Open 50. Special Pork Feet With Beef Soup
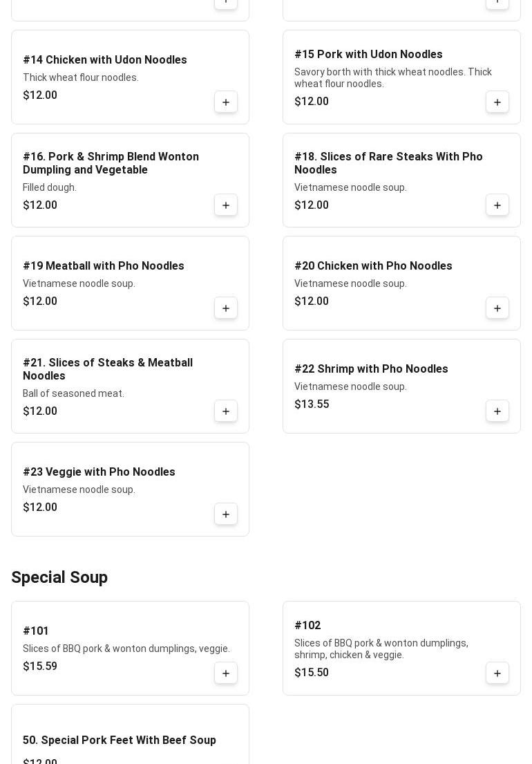 120,740
